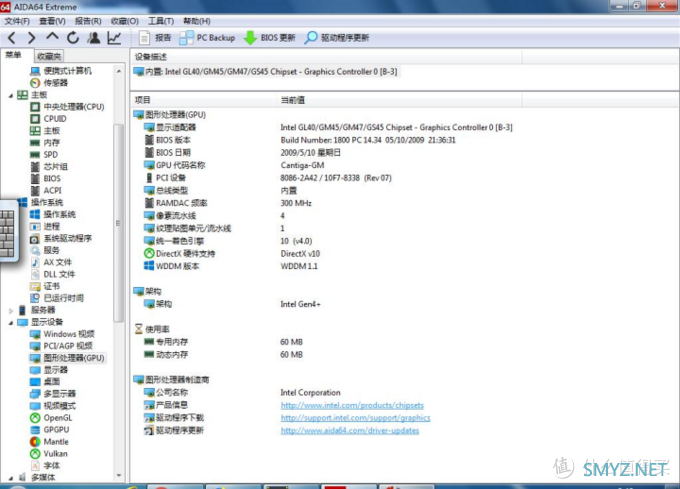Select SPD in the tree
The image size is (680, 489).
coord(44,154)
